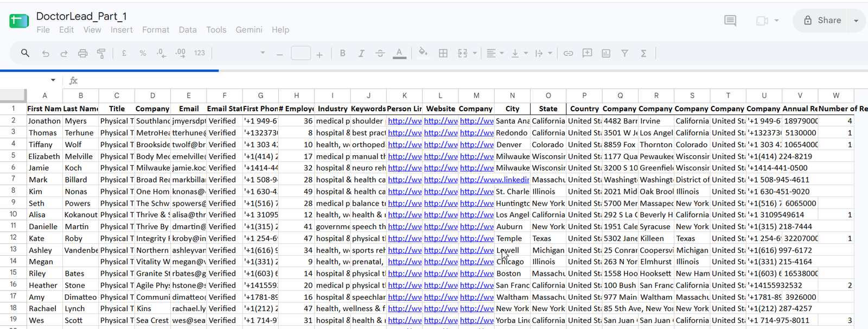Expand the text rotation dropdown arrow
Image resolution: width=868 pixels, height=329 pixels.
[550, 53]
